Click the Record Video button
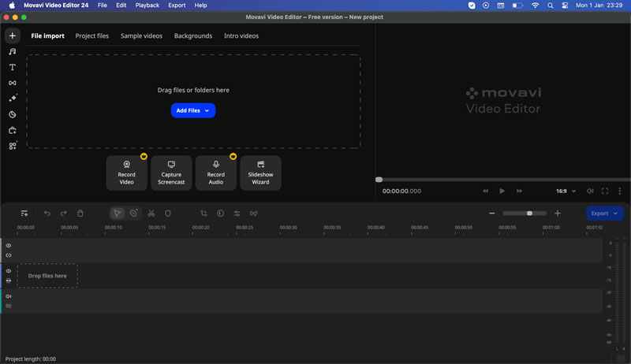The image size is (631, 364). tap(126, 173)
